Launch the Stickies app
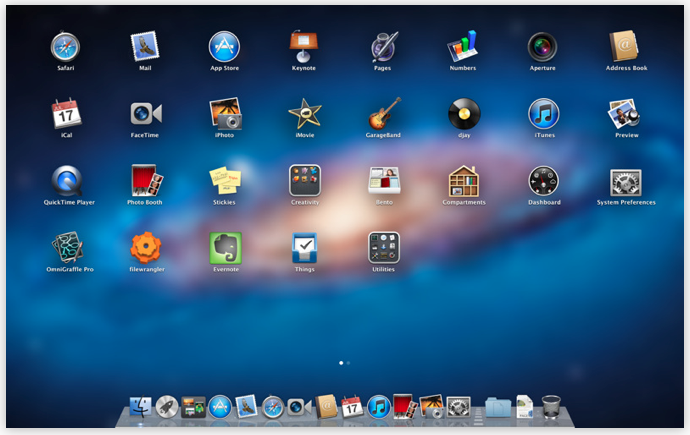 (225, 180)
